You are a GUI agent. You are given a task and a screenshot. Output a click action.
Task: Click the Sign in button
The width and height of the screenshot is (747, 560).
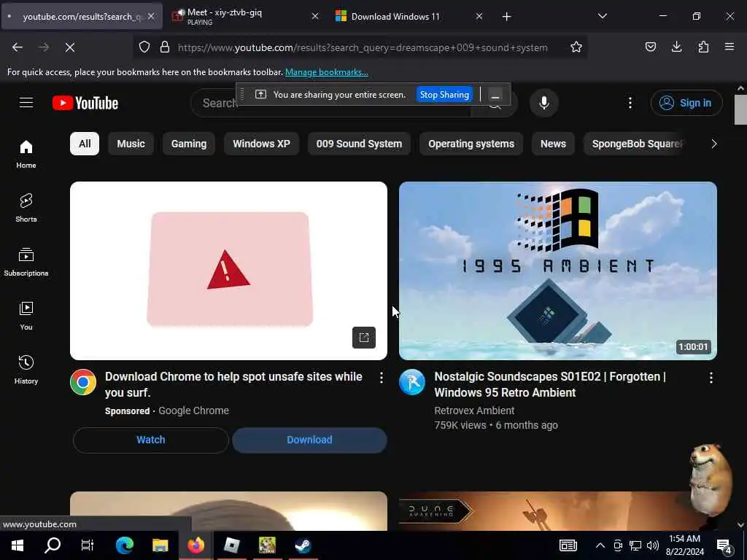coord(686,103)
